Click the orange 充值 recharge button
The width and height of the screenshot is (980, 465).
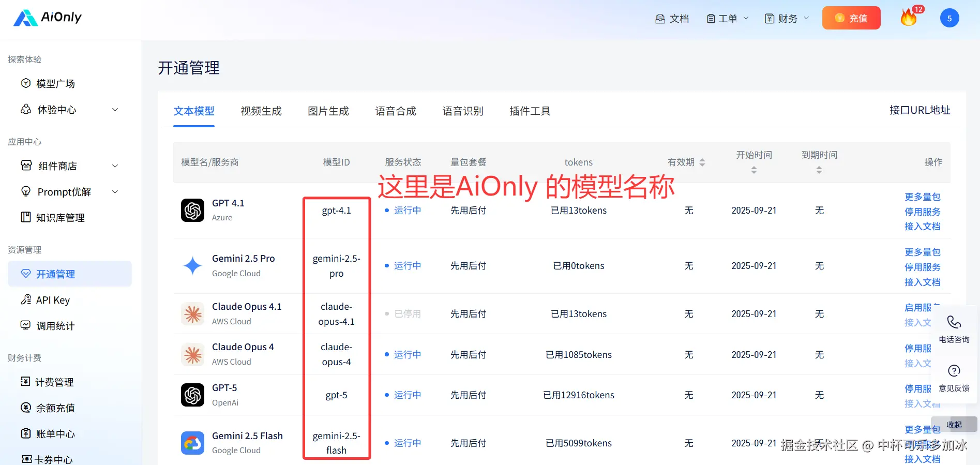pyautogui.click(x=851, y=18)
